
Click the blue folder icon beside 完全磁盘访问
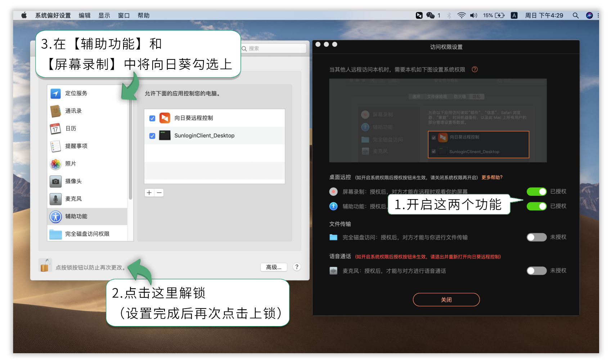(333, 237)
